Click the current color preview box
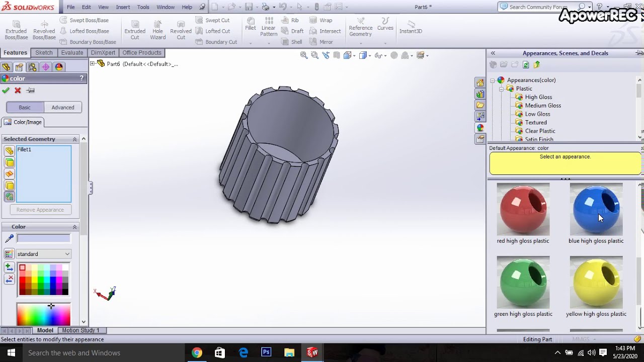This screenshot has height=362, width=644. coord(44,238)
